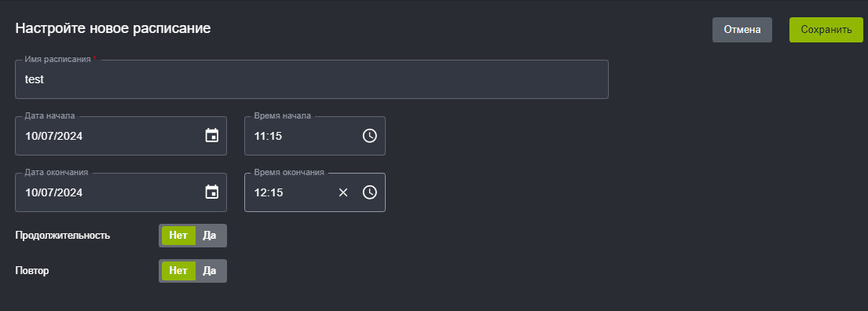The height and width of the screenshot is (311, 868).
Task: Open the start time clock picker icon
Action: [x=370, y=136]
